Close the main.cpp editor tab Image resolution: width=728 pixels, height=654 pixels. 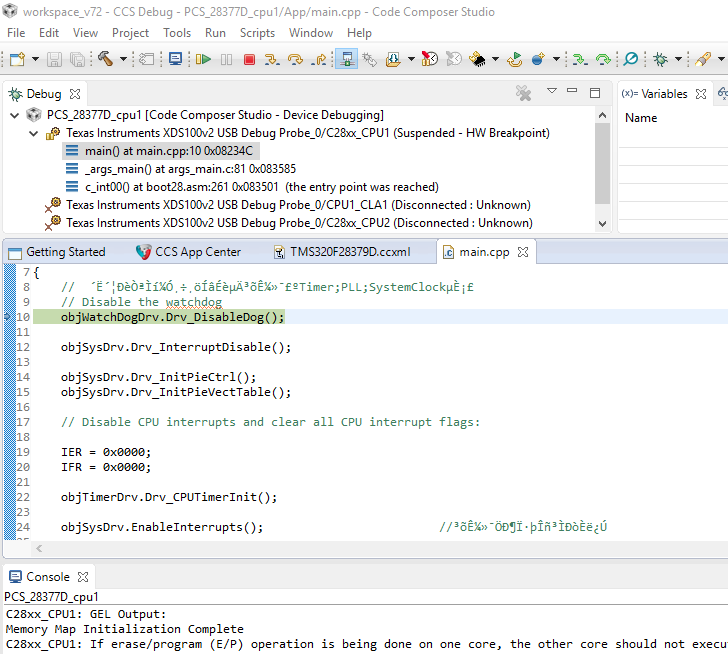pos(523,252)
